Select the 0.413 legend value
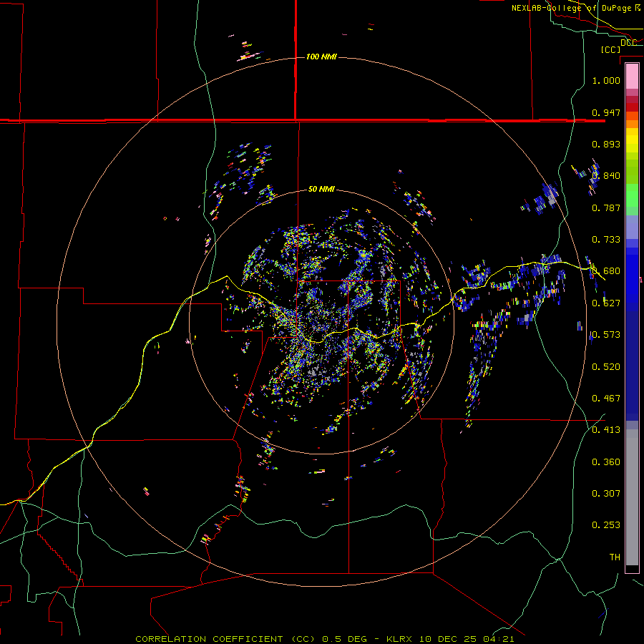The image size is (644, 644). 606,430
